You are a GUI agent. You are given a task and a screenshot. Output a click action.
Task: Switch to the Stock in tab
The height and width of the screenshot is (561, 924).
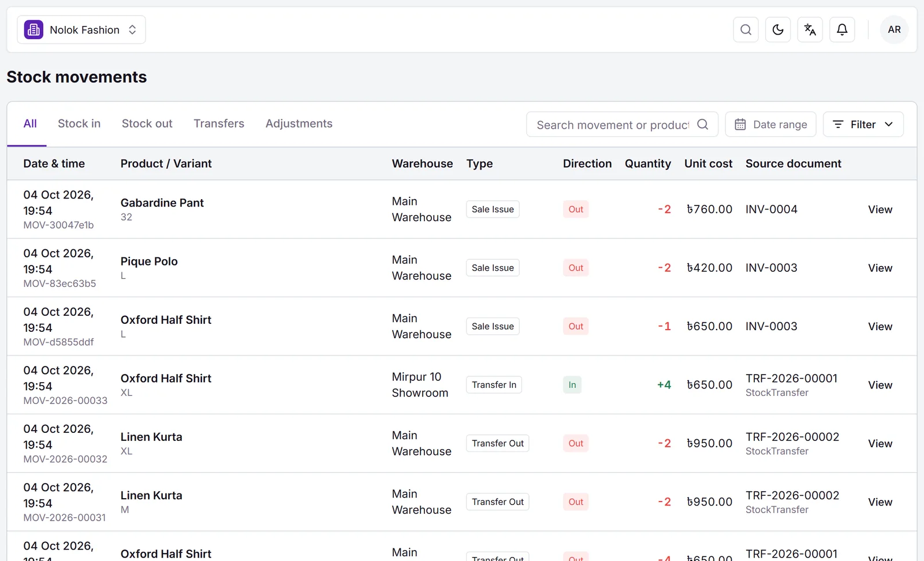[79, 124]
